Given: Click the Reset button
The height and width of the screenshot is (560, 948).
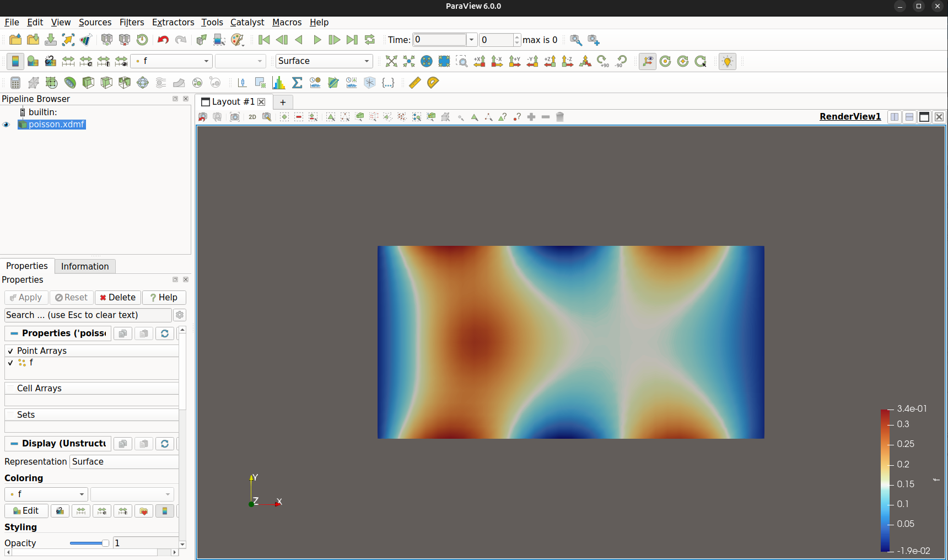Looking at the screenshot, I should point(72,298).
